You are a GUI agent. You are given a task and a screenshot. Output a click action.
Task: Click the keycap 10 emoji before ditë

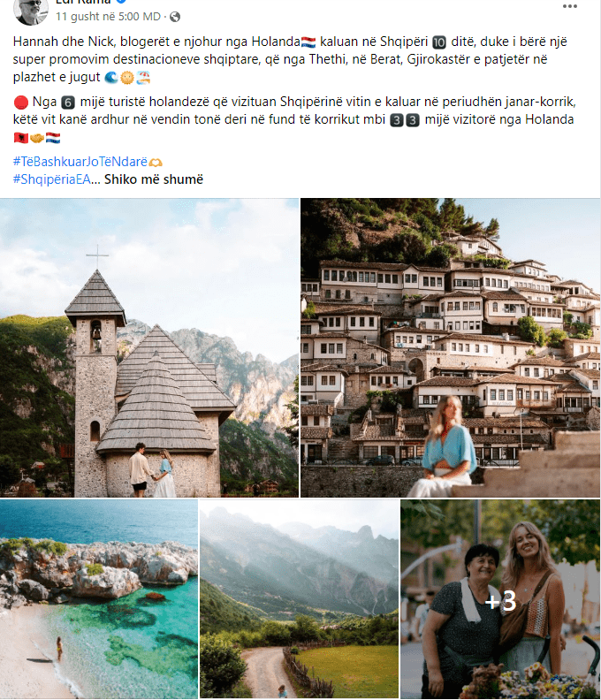pos(439,42)
